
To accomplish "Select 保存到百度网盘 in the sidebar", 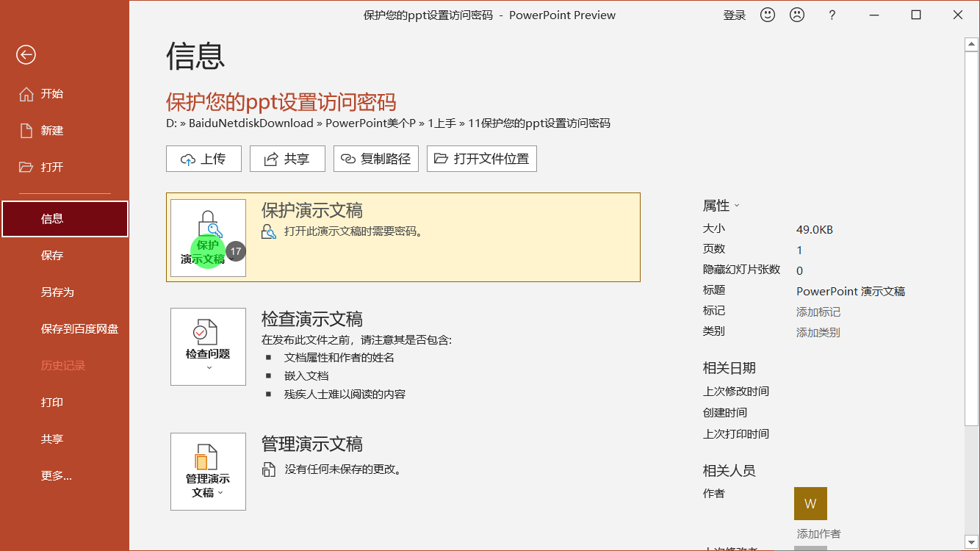I will 65,329.
